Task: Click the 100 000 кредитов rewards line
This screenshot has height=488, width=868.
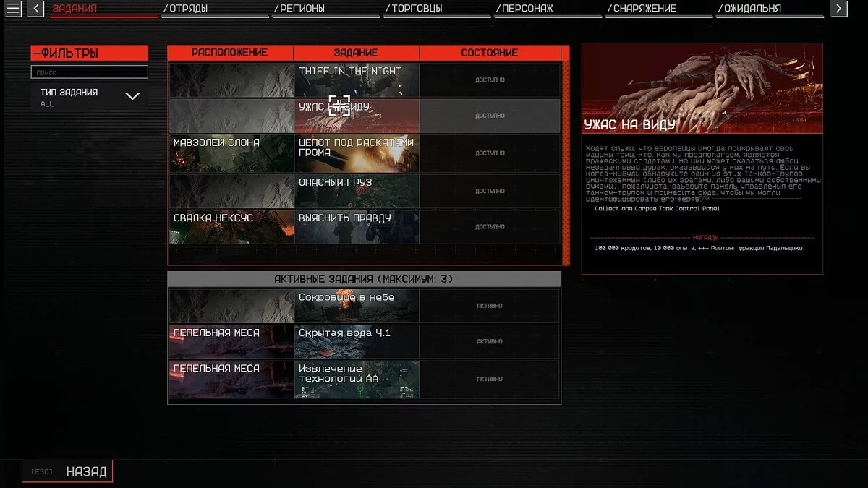Action: tap(698, 248)
